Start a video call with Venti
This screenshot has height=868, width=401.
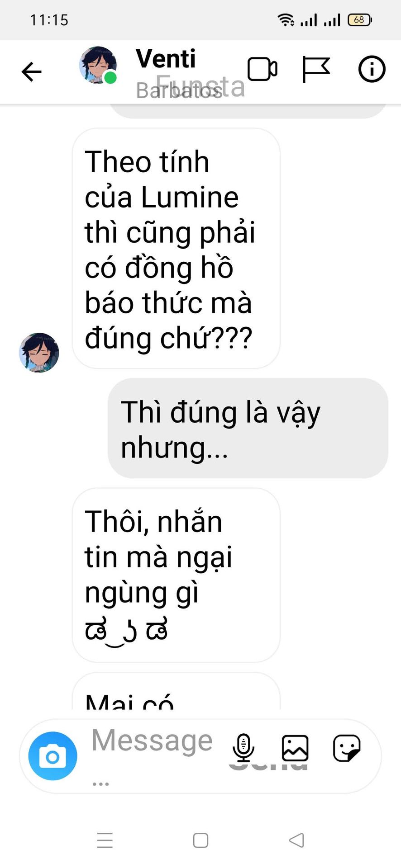(x=263, y=70)
